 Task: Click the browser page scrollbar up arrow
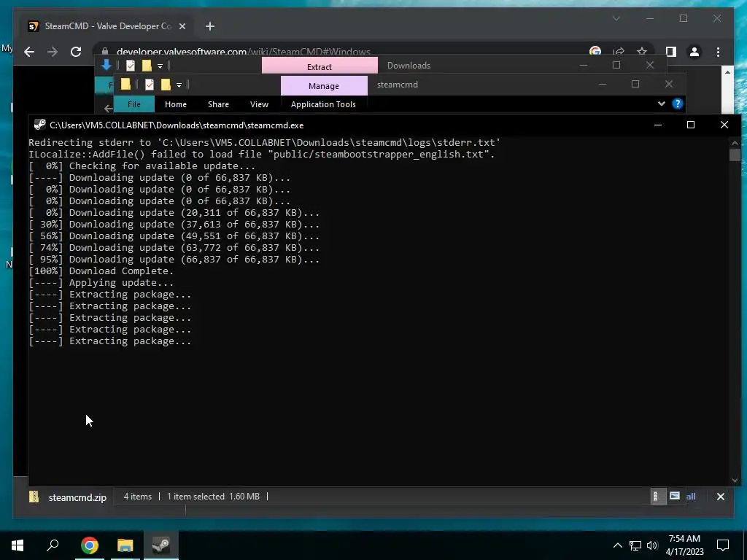click(727, 72)
